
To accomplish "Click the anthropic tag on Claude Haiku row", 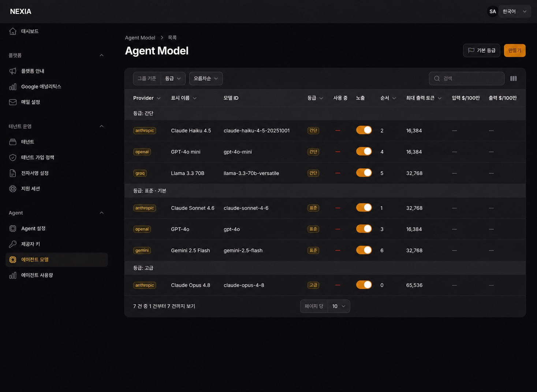I will click(x=145, y=131).
